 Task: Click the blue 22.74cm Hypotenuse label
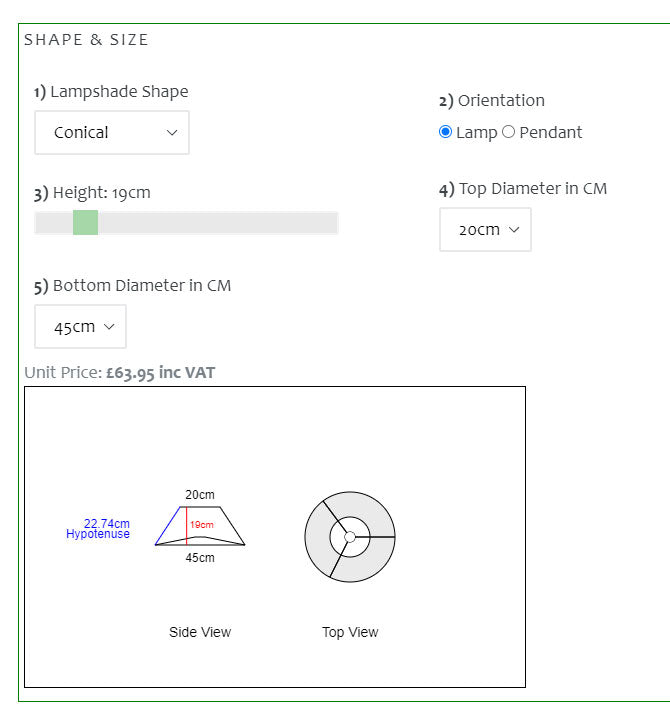tap(99, 529)
